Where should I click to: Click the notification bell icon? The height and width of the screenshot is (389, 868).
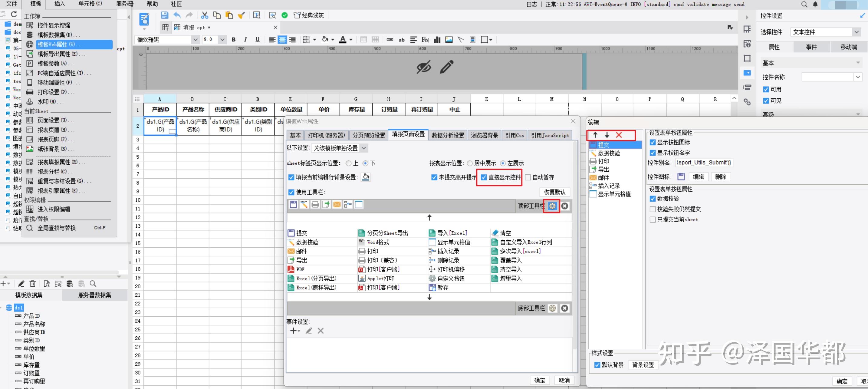pyautogui.click(x=815, y=4)
